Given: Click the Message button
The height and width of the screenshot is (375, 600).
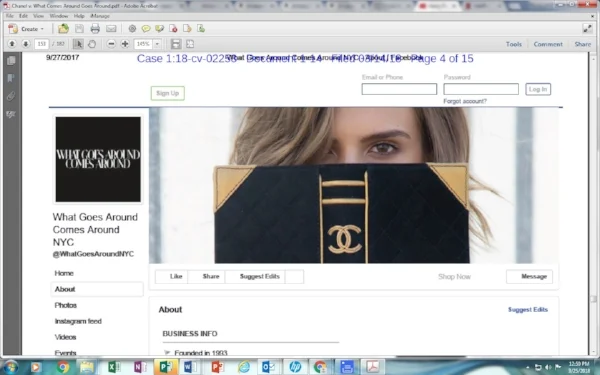Looking at the screenshot, I should click(530, 276).
